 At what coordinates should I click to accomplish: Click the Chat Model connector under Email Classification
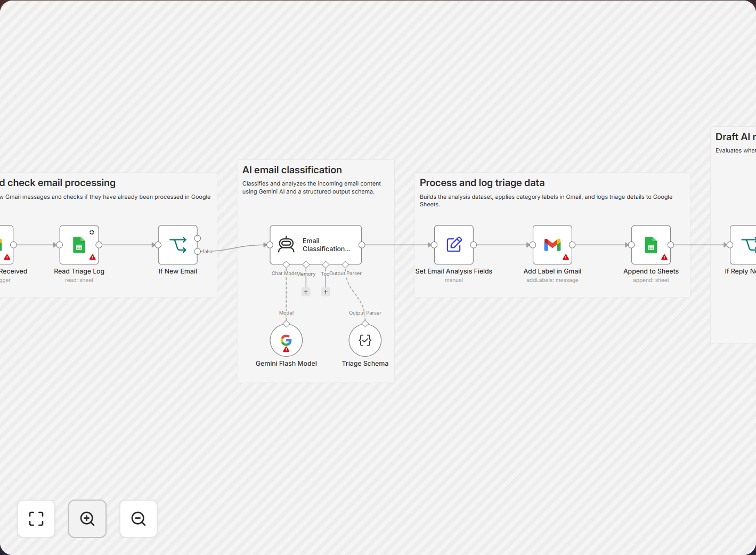[x=286, y=264]
